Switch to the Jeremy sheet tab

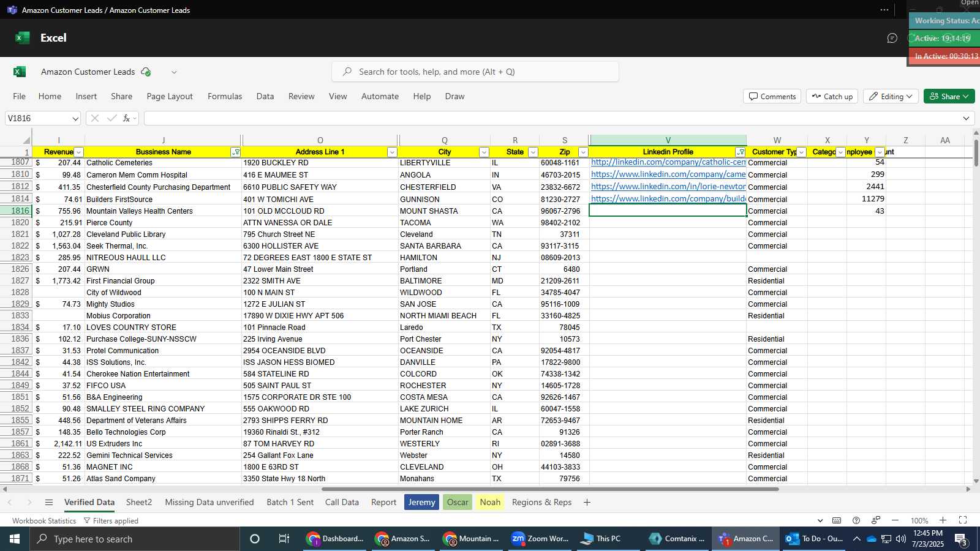point(421,503)
